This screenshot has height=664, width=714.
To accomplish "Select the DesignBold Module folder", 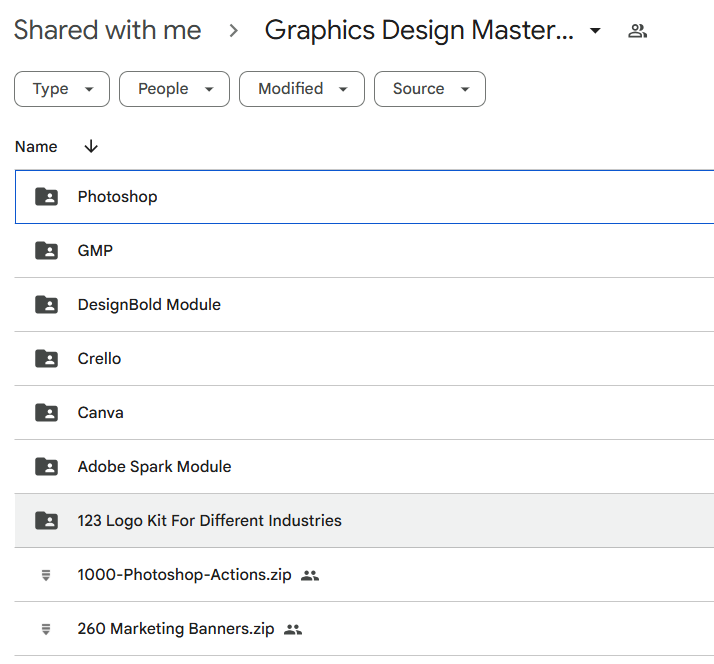I will (364, 305).
